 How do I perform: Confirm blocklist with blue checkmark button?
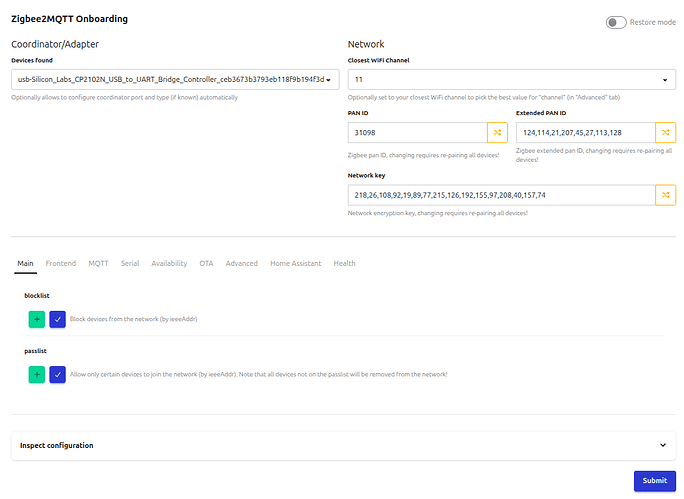point(58,319)
